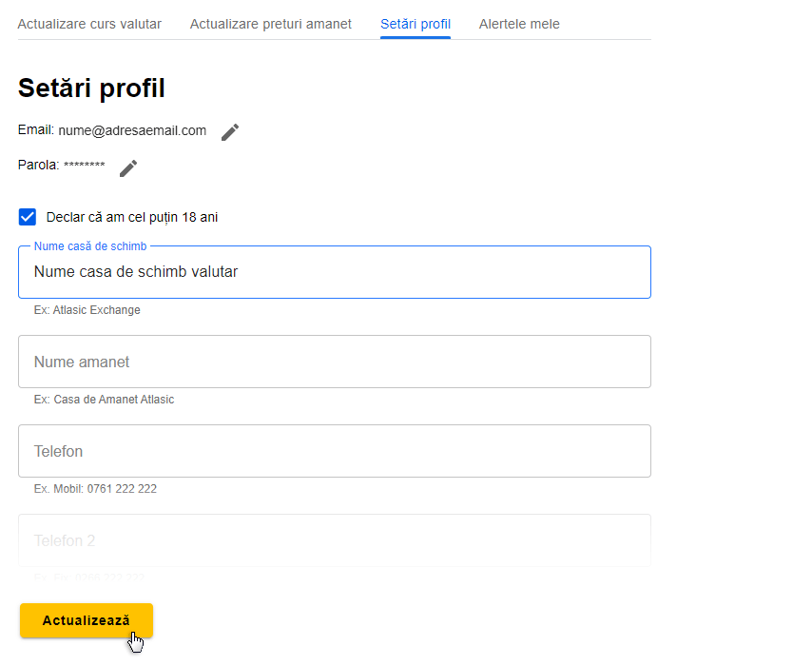Image resolution: width=812 pixels, height=666 pixels.
Task: Click the pencil icon to edit Parola
Action: 128,168
